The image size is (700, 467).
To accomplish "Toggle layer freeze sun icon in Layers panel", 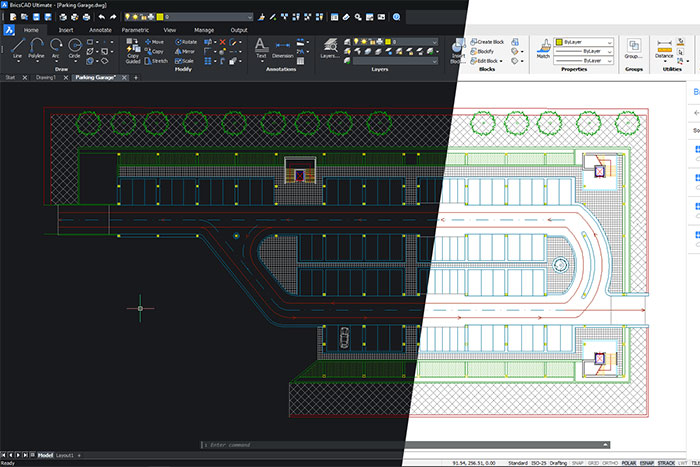I will pyautogui.click(x=363, y=42).
